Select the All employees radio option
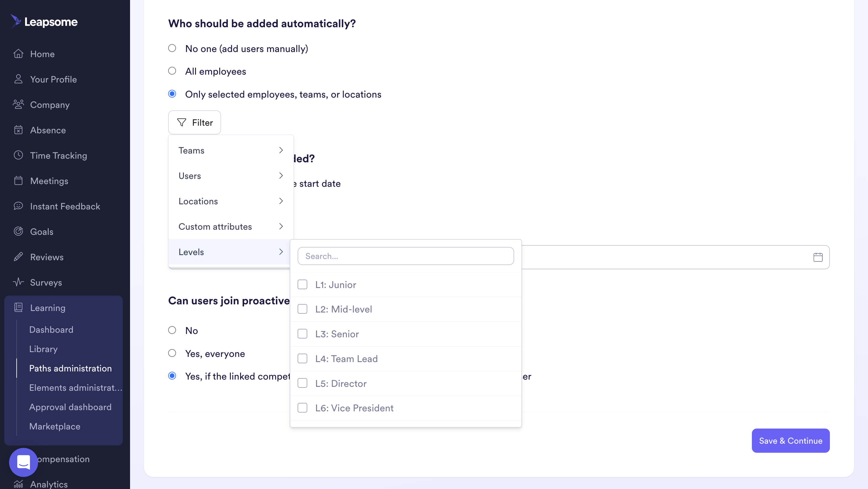868x489 pixels. [x=172, y=71]
